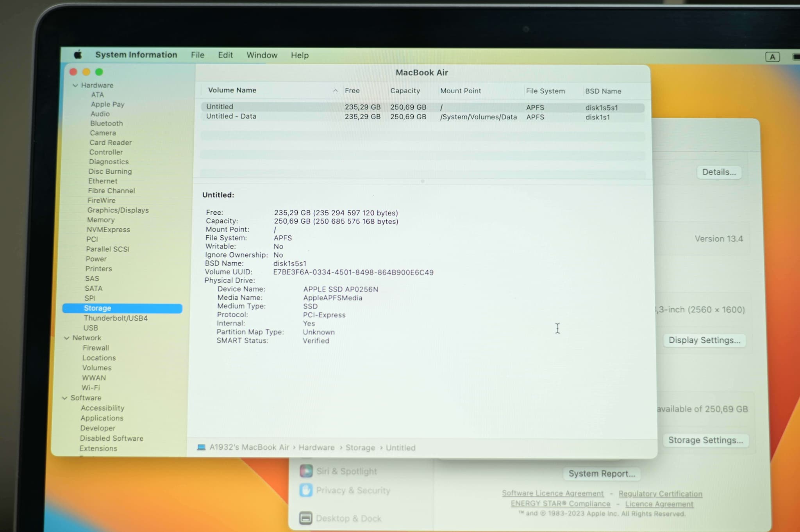Image resolution: width=800 pixels, height=532 pixels.
Task: Select Locations under Network
Action: tap(99, 358)
